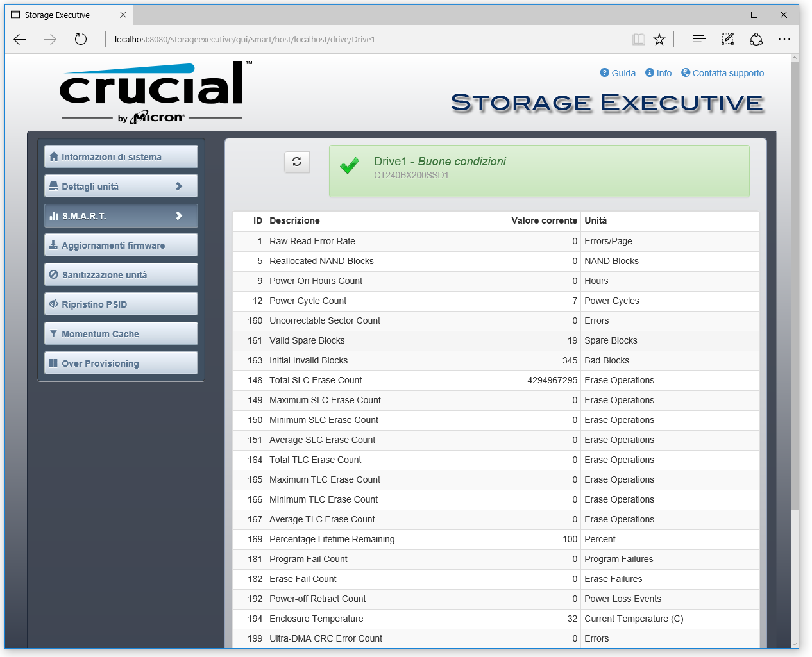Select the Erase Fail Count row

496,579
